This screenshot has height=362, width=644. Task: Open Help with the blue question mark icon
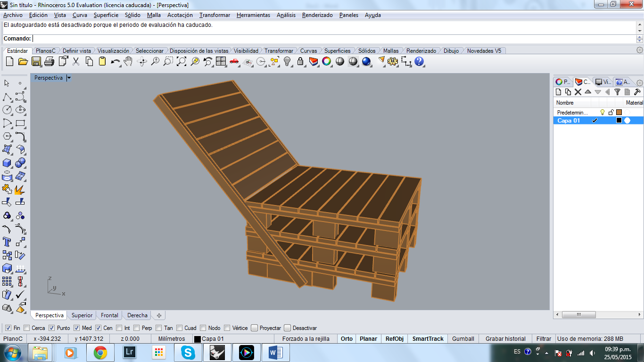click(x=419, y=61)
